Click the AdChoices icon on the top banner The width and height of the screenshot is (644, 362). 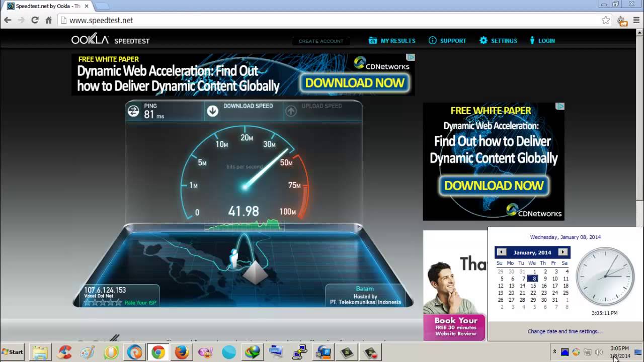click(x=411, y=57)
